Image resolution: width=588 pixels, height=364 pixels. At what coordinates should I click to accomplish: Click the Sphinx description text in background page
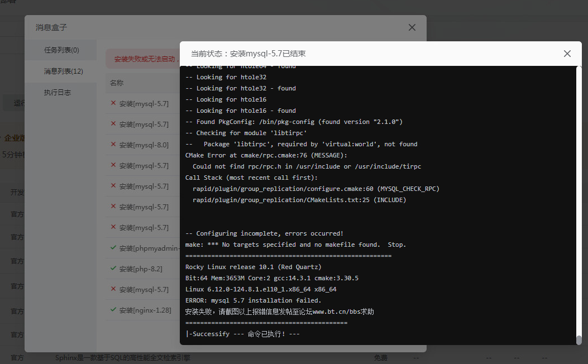(123, 358)
